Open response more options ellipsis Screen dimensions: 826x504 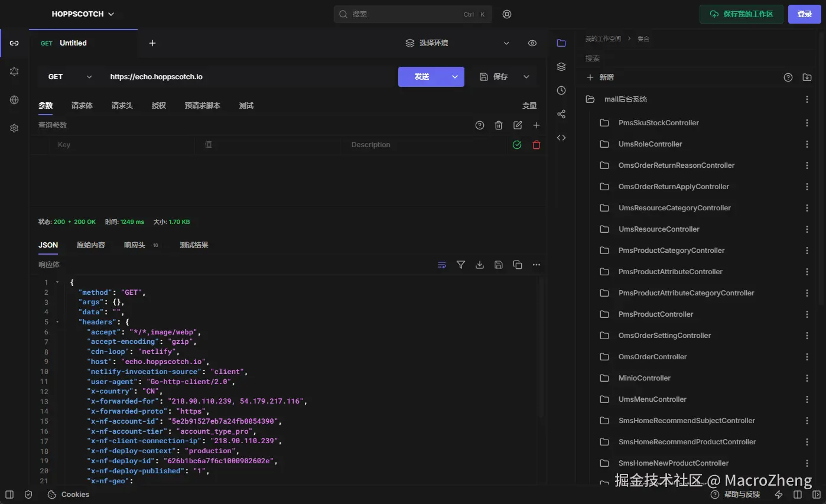point(536,265)
